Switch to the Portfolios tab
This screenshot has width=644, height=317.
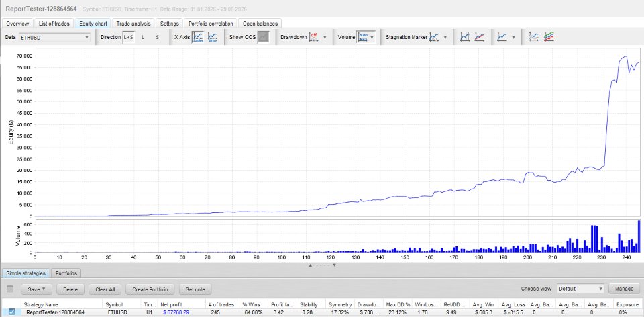click(66, 273)
